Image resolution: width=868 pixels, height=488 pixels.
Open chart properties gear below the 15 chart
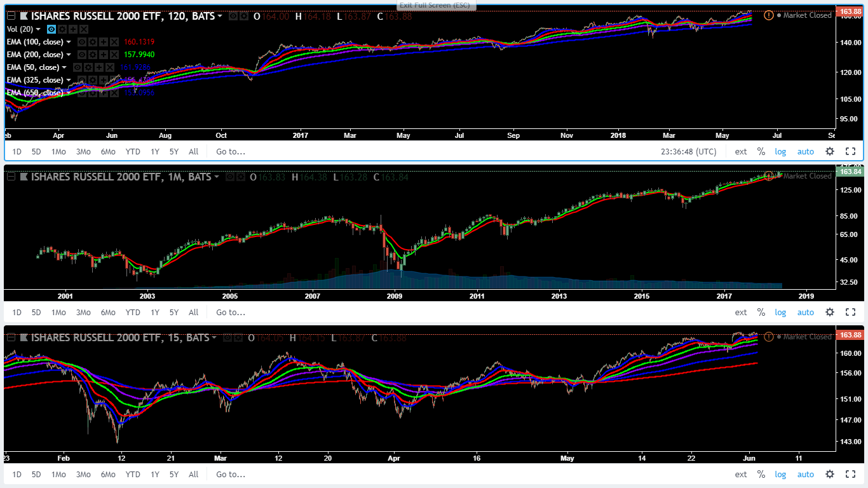click(x=830, y=474)
